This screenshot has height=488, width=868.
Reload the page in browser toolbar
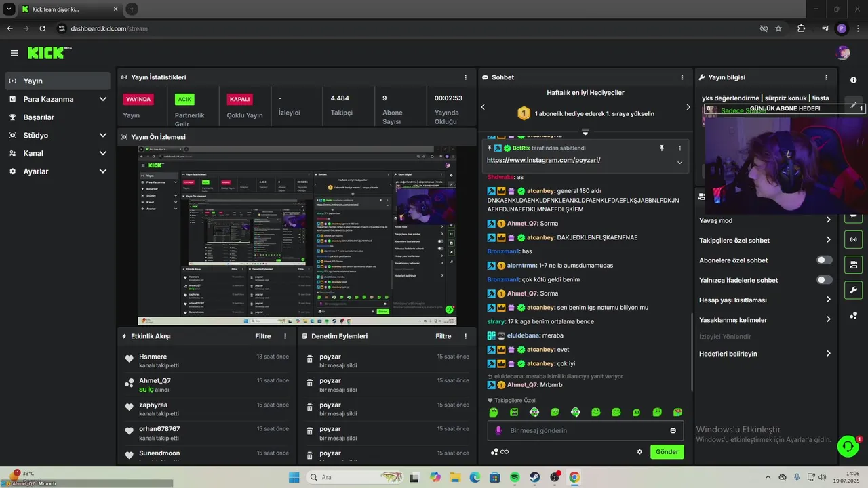point(42,28)
